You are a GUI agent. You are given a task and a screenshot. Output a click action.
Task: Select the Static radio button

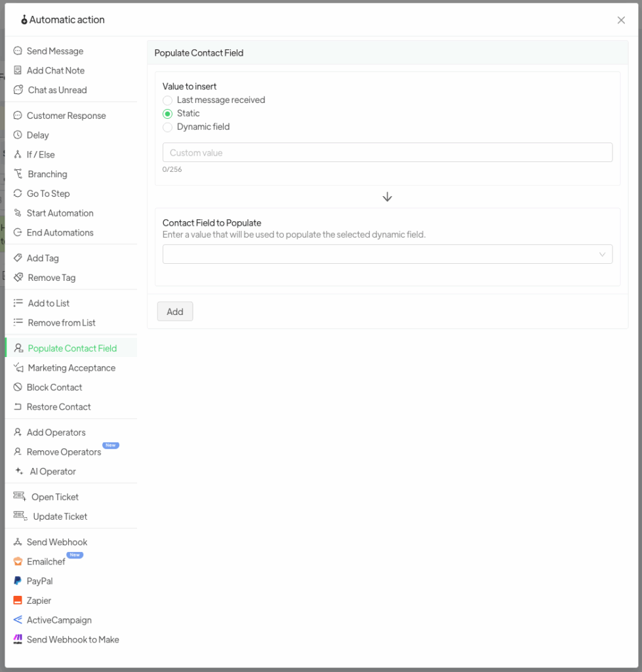(168, 114)
